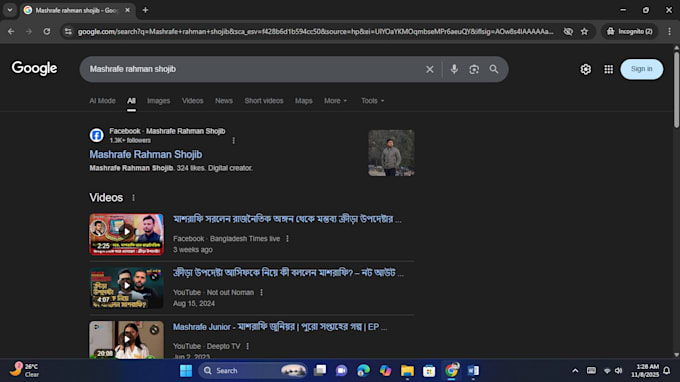
Task: Open the Incognito (2) profile button
Action: 630,32
